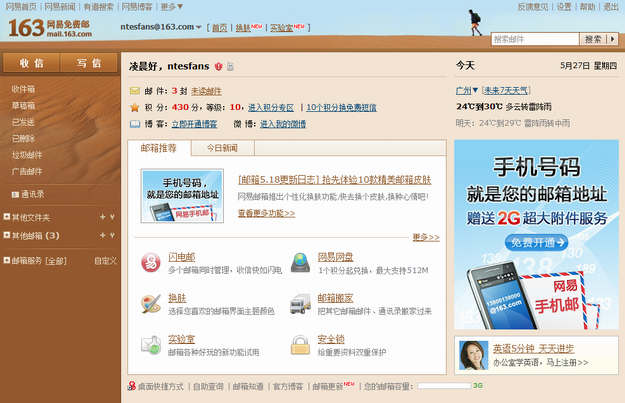
Task: Open the 英语5分钟 天天进步 link
Action: (533, 349)
